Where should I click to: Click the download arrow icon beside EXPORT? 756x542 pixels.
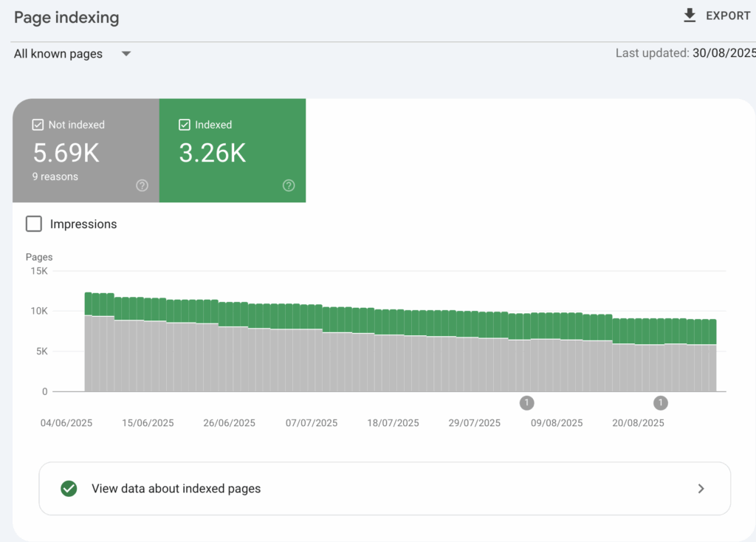click(690, 16)
